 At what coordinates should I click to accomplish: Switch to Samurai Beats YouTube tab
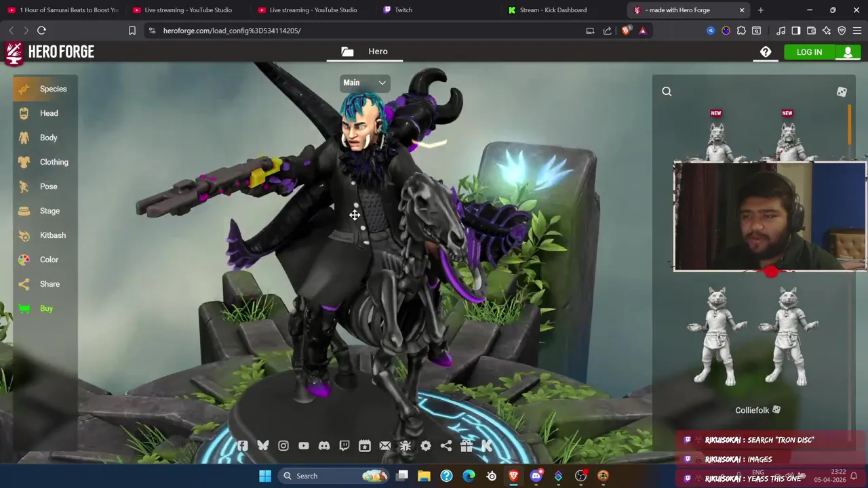(62, 10)
